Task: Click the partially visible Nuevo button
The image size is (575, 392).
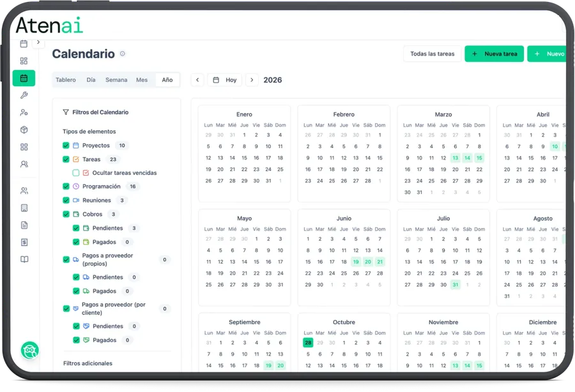Action: 547,54
